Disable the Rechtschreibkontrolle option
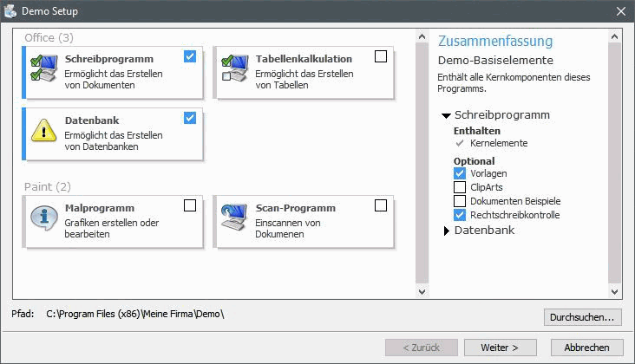Screen dimensions: 635x364 pyautogui.click(x=460, y=215)
